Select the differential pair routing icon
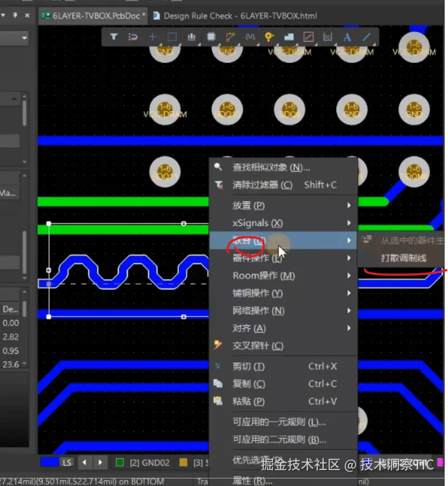448x486 pixels. [x=250, y=37]
